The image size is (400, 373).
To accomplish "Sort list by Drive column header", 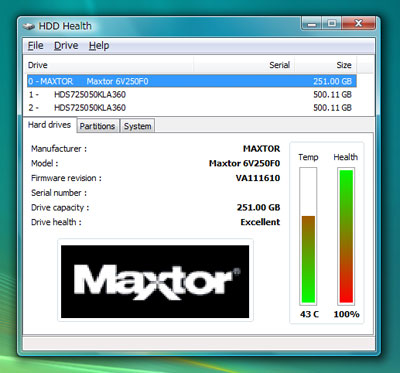I will pyautogui.click(x=110, y=65).
